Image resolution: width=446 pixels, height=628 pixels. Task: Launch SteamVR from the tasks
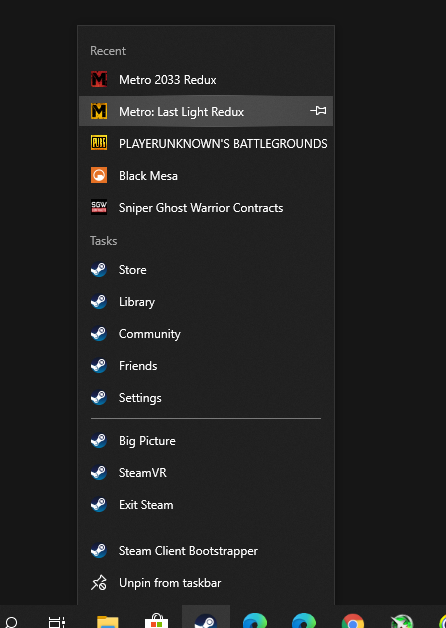[x=206, y=473]
